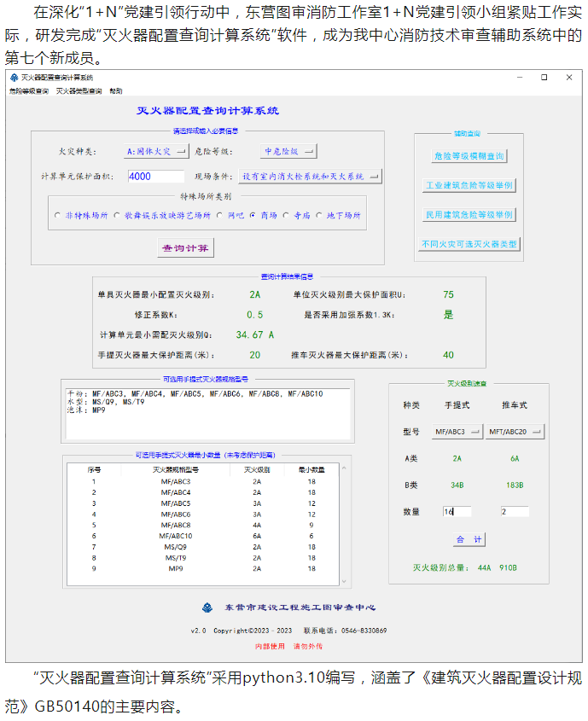Screen dimensions: 588x721
Task: Open 不同火灾可选灭火器类型
Action: click(469, 244)
